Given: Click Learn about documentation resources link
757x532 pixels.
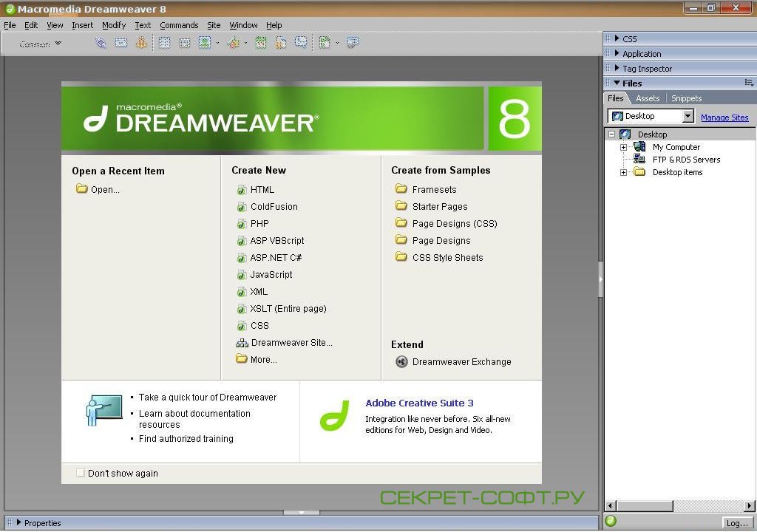Looking at the screenshot, I should click(194, 419).
